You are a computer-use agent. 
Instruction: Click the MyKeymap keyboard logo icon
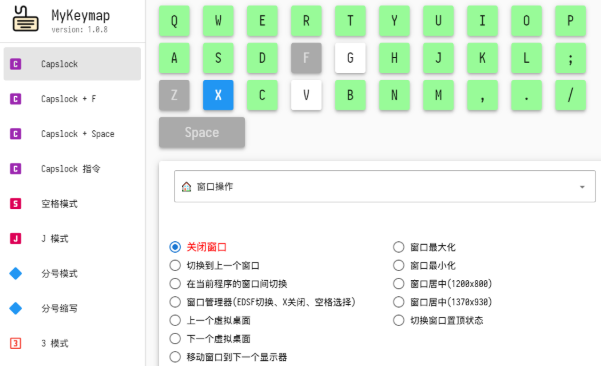[x=25, y=19]
